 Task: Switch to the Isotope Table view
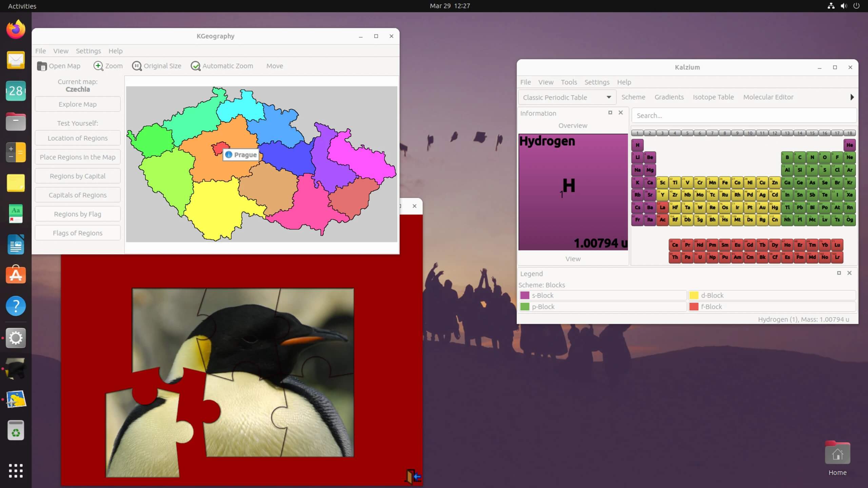click(x=713, y=97)
